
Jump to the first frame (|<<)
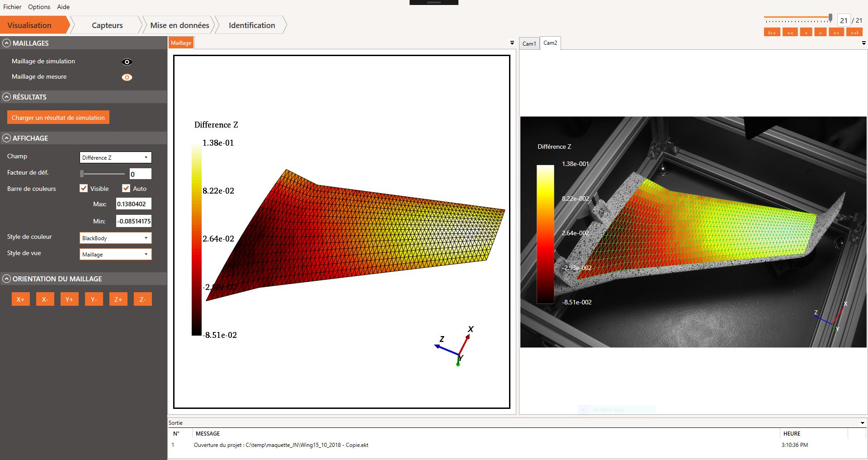(x=772, y=33)
